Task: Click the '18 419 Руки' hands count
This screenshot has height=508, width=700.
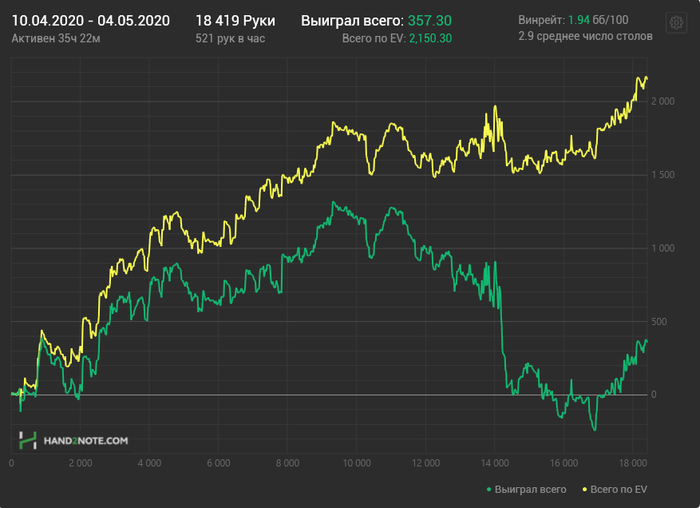Action: point(235,21)
